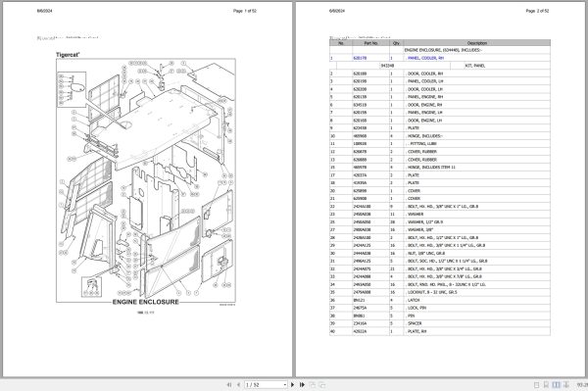Click the Page 1 of 52 header text
Viewport: 588px width, 391px height.
(245, 11)
